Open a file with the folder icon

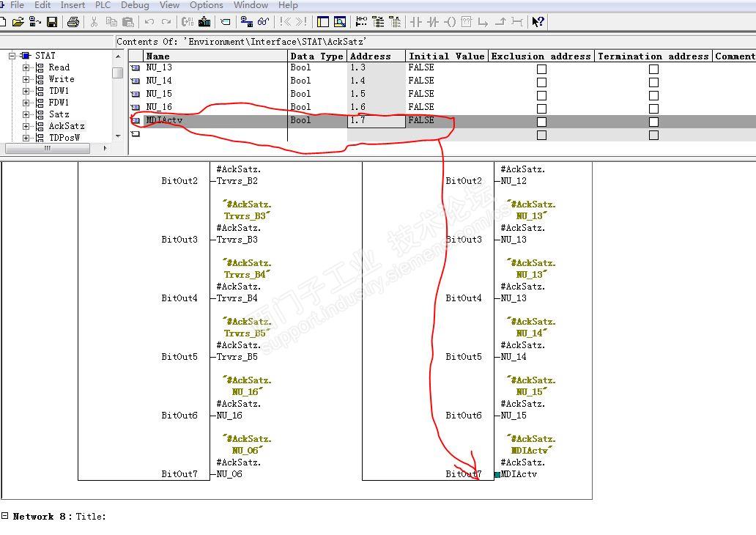coord(18,22)
